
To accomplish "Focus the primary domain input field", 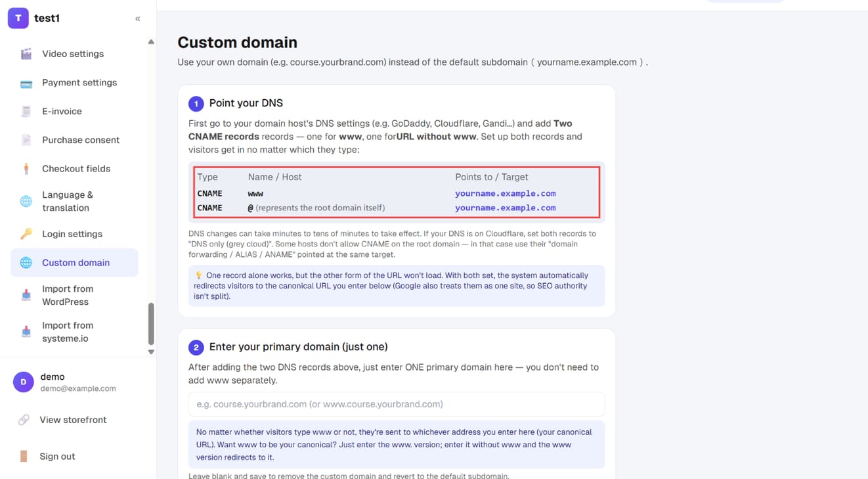I will [397, 404].
